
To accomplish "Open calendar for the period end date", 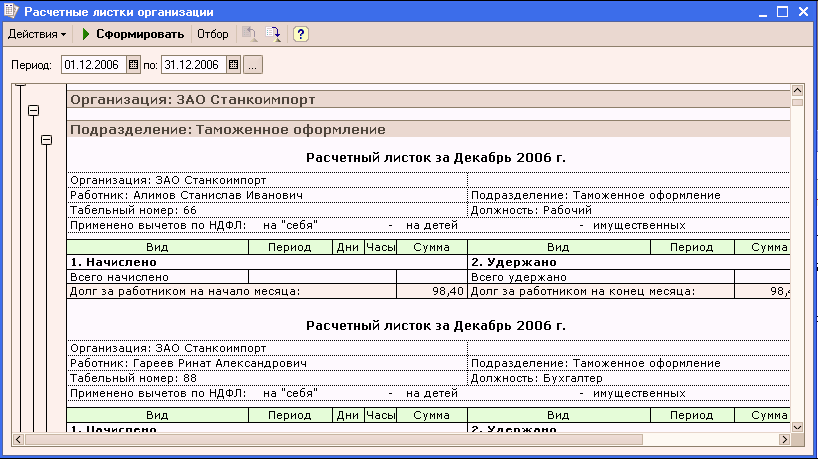I will (233, 65).
